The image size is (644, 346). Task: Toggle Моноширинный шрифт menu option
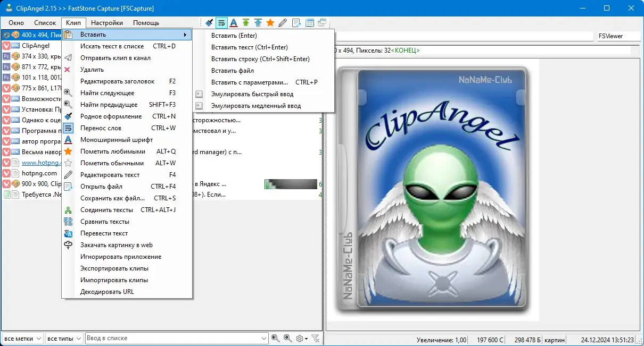127,140
